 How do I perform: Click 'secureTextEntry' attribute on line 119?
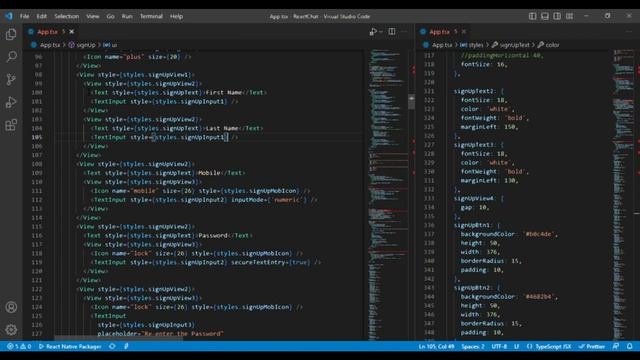point(258,262)
